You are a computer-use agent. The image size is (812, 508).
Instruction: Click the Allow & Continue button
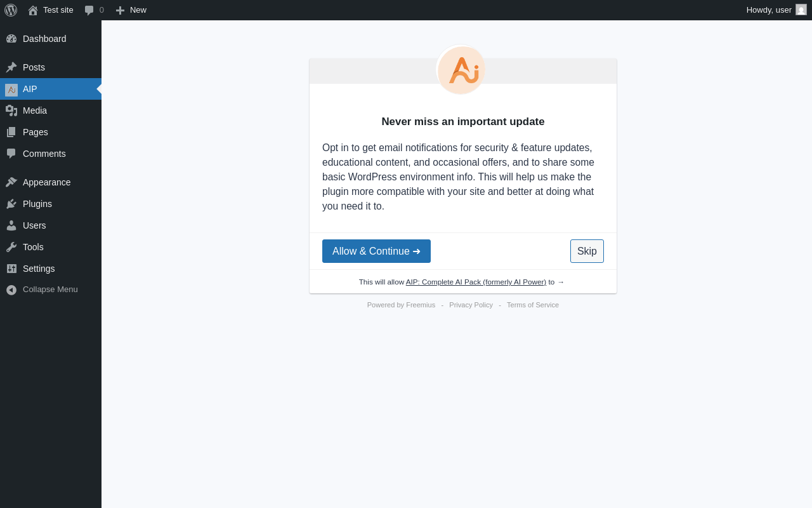point(376,251)
